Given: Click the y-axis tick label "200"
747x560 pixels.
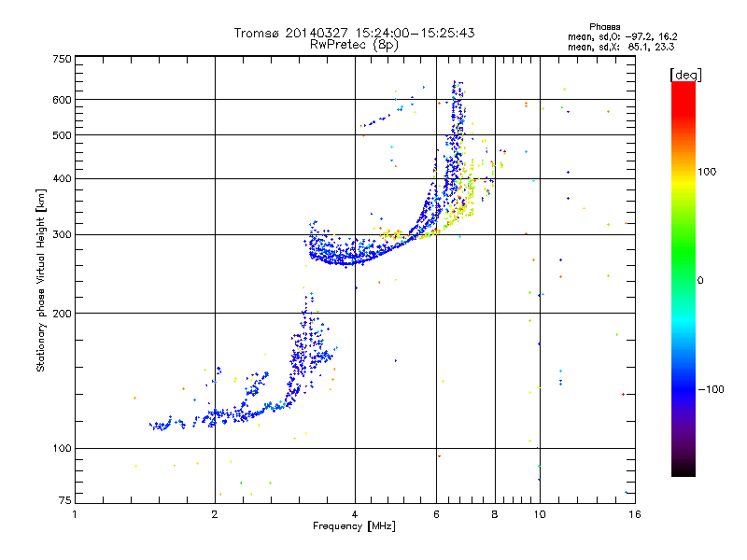Looking at the screenshot, I should coord(62,314).
